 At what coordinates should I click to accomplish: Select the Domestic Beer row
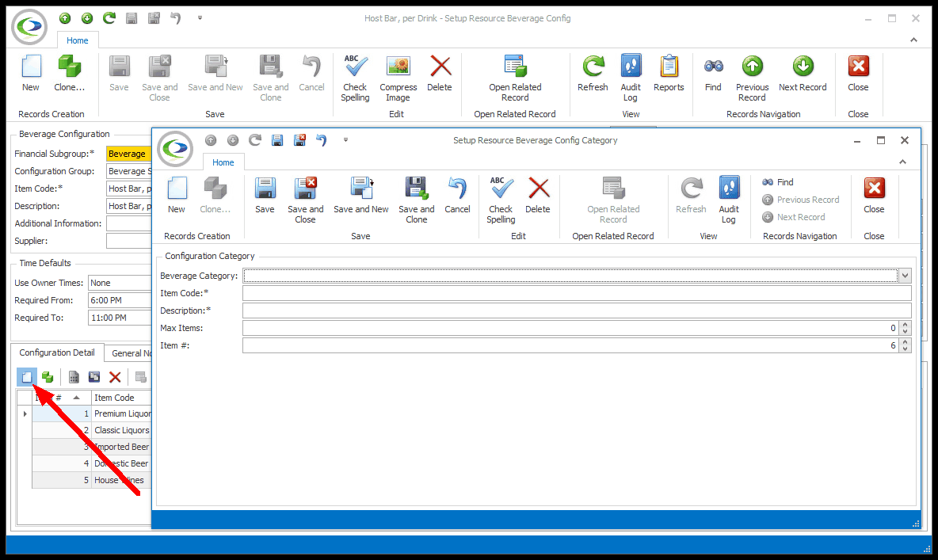point(92,463)
